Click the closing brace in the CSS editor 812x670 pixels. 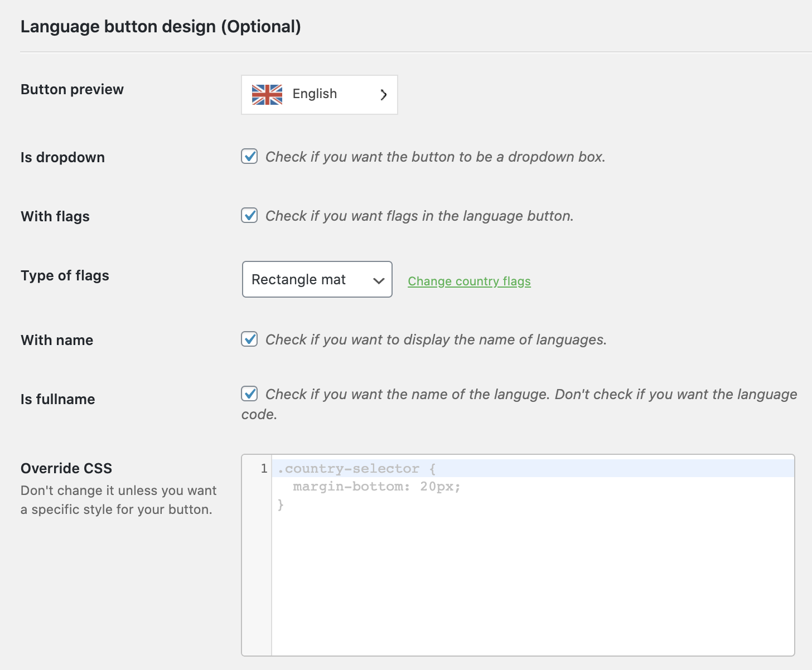[x=281, y=505]
